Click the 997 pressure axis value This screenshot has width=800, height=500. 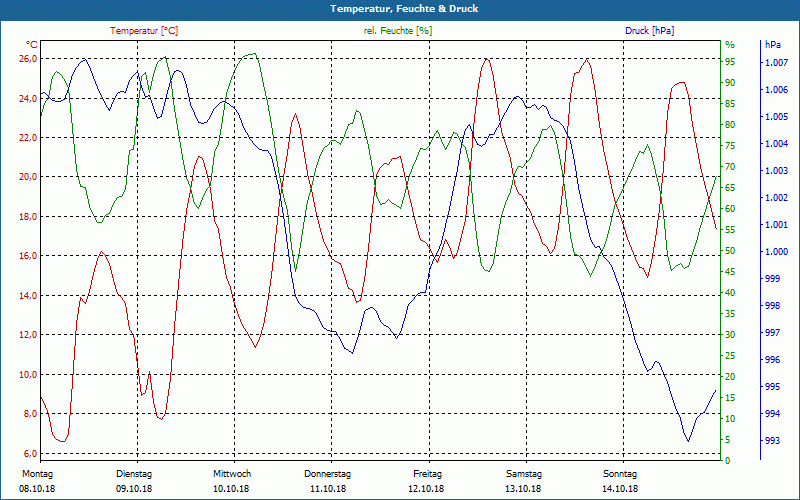click(x=772, y=333)
